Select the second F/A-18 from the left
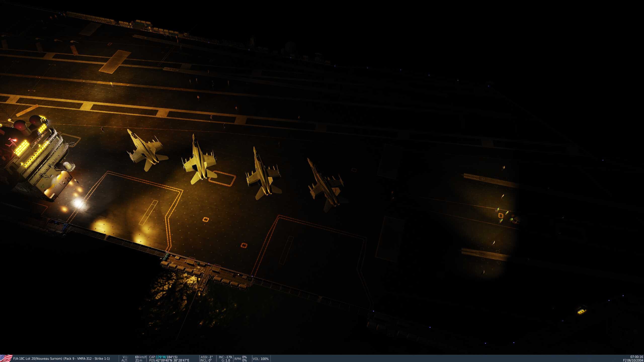 point(199,159)
